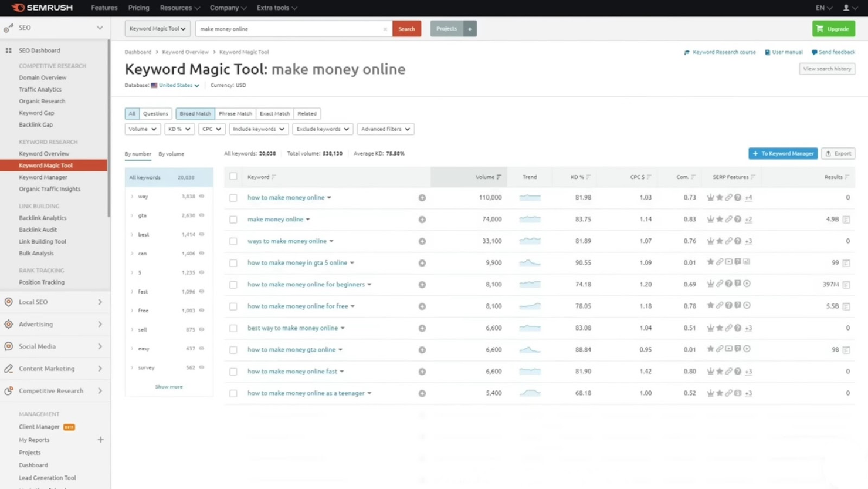
Task: Add 'how to make money online for free' plus icon
Action: pyautogui.click(x=422, y=306)
